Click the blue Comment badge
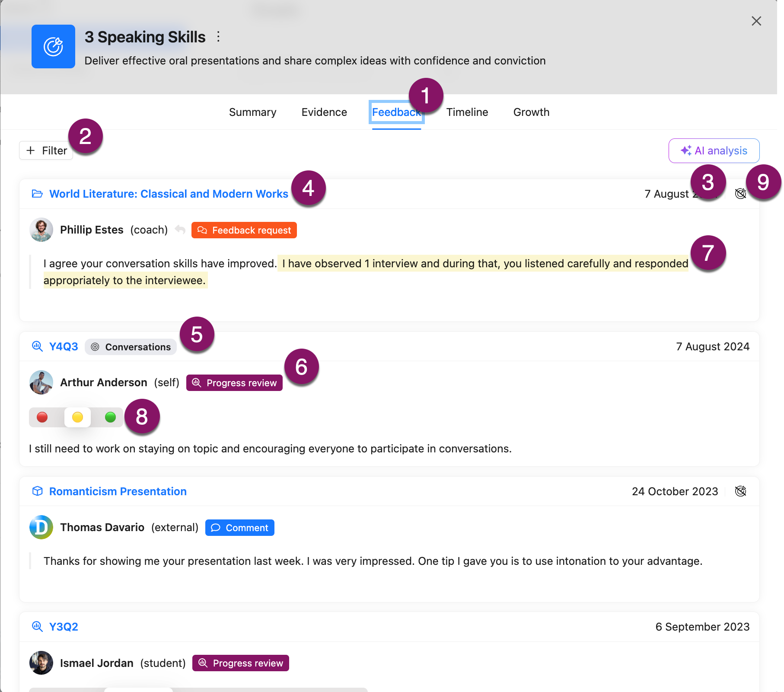784x692 pixels. [x=240, y=528]
